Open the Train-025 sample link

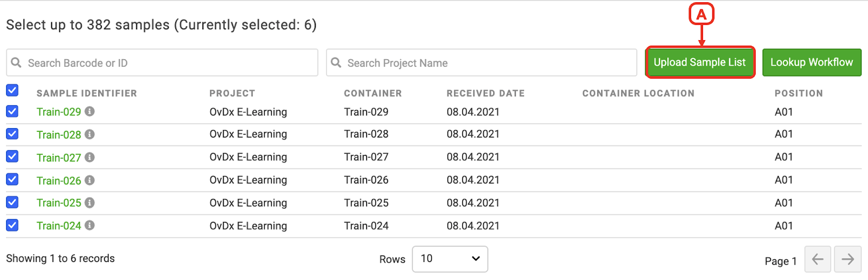click(x=59, y=203)
